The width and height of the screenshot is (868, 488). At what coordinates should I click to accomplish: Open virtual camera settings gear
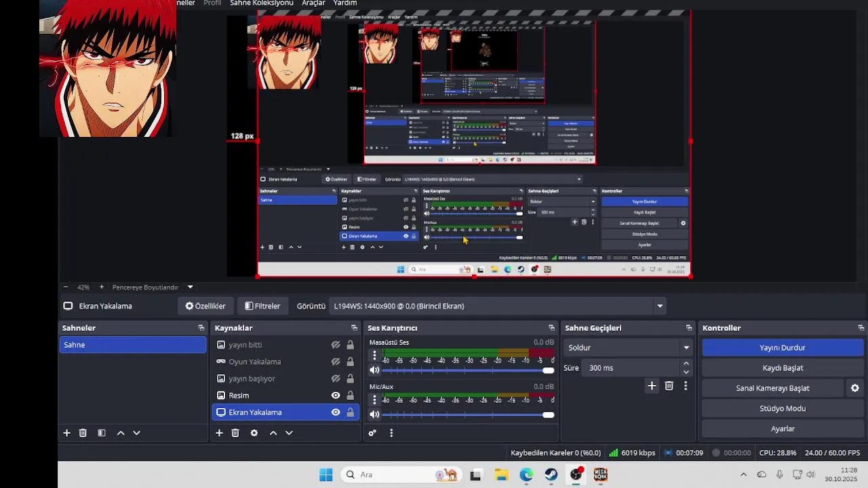(x=855, y=388)
